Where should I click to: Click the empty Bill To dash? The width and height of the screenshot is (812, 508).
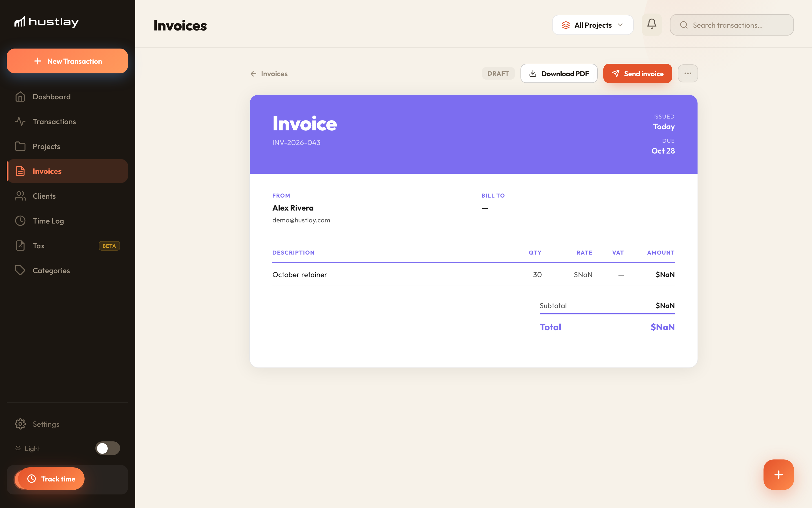(485, 208)
